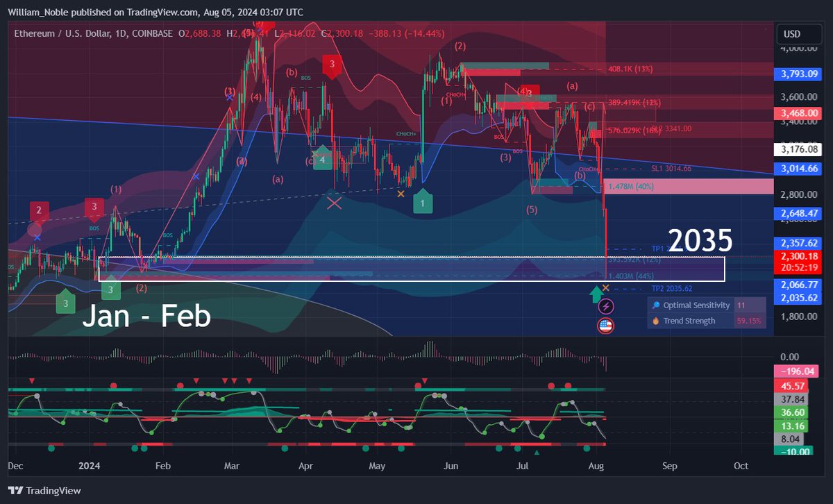Click the Trend Strength label
This screenshot has width=833, height=504.
click(689, 321)
